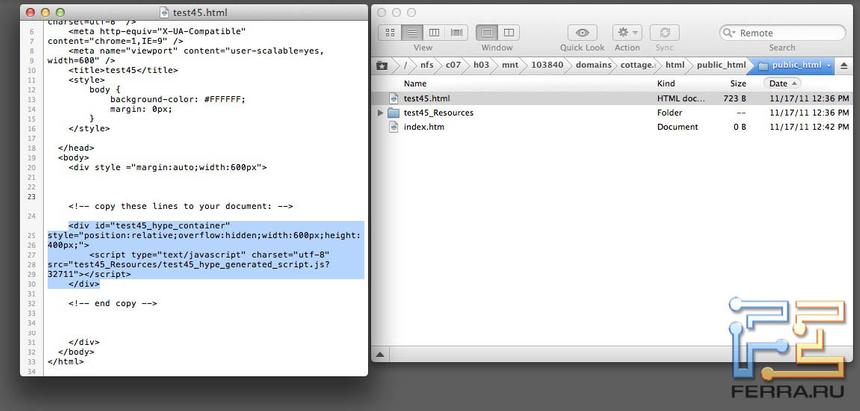The height and width of the screenshot is (411, 860).
Task: Go to 'cottage.' path segment
Action: 637,65
